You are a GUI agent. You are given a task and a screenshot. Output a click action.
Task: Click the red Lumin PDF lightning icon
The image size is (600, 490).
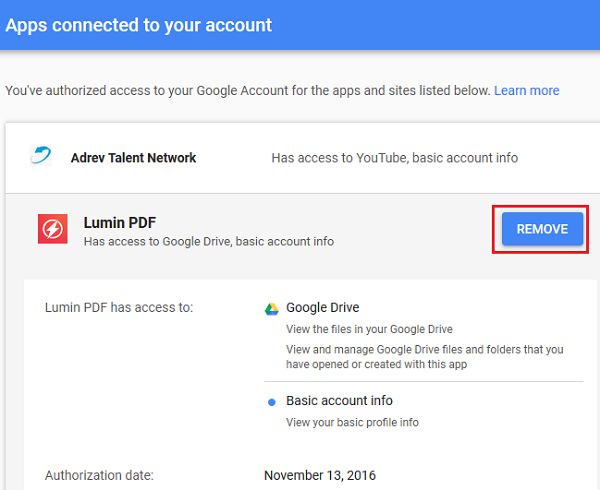[x=53, y=229]
